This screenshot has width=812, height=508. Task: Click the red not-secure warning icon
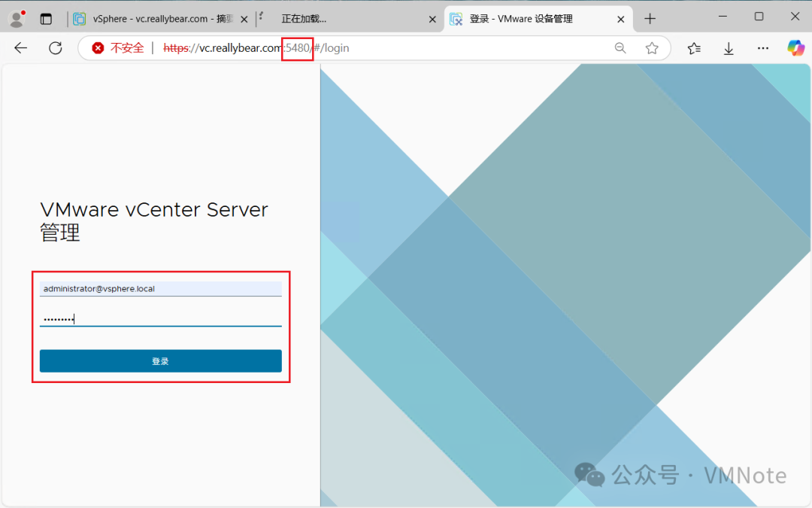pos(97,48)
